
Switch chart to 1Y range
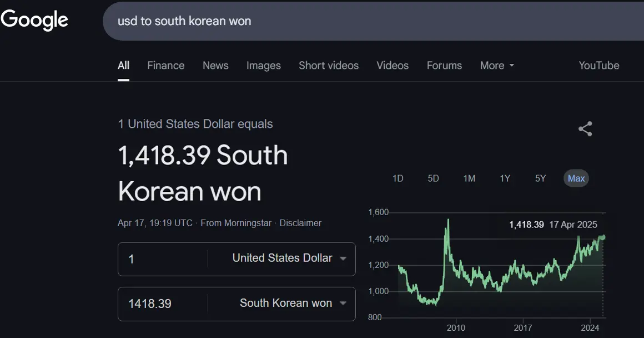click(505, 178)
